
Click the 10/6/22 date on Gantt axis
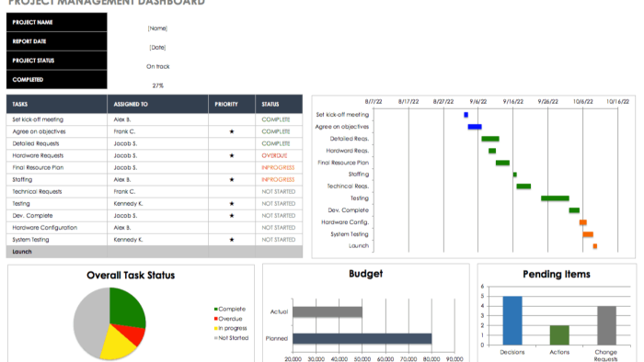coord(582,102)
